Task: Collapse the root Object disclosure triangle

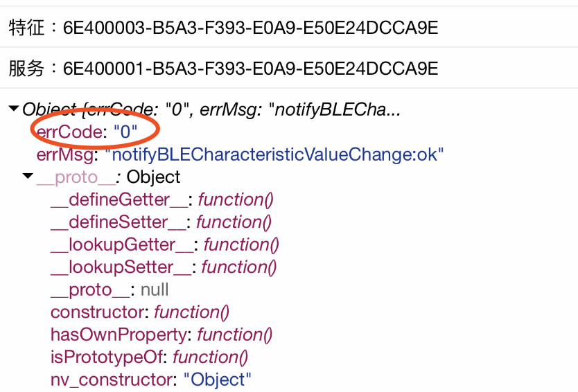Action: (x=14, y=109)
